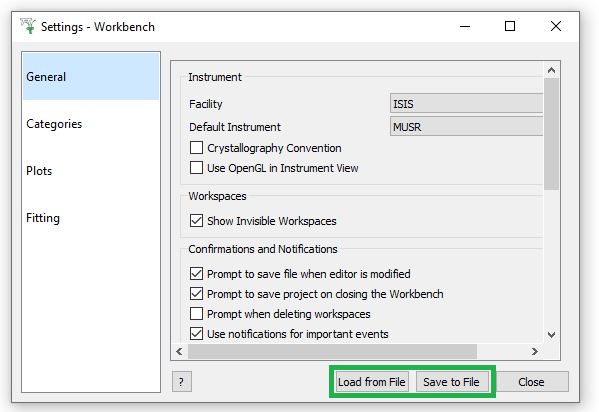Viewport: 599px width, 412px height.
Task: Enable the Crystallography Convention checkbox
Action: (x=196, y=148)
